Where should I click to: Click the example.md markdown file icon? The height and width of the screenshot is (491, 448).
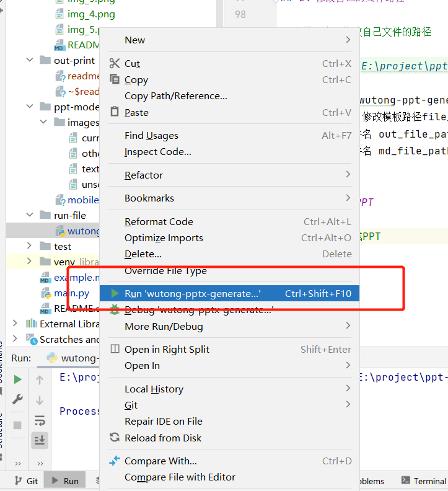(45, 278)
